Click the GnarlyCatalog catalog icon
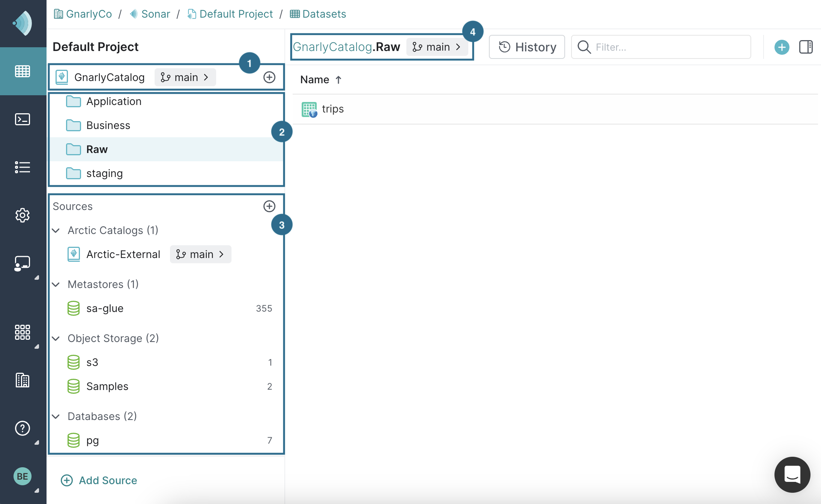This screenshot has height=504, width=821. 62,77
